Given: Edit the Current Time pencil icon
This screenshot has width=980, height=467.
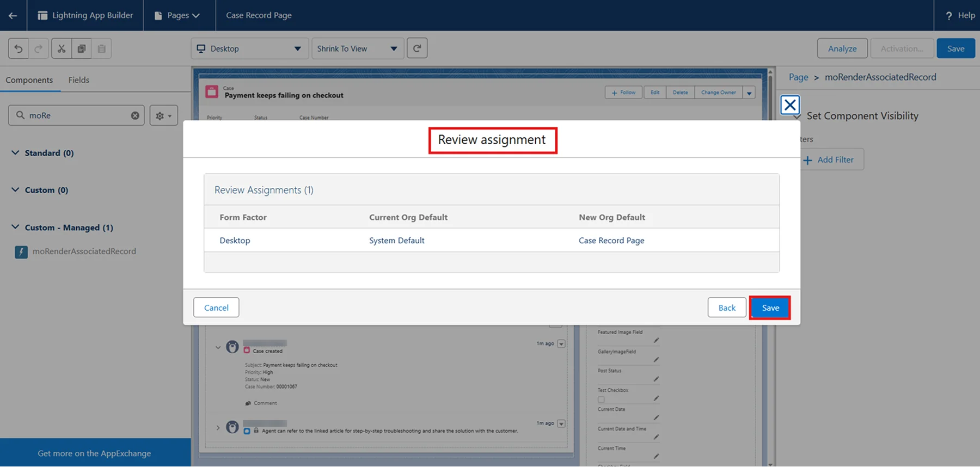Looking at the screenshot, I should 656,456.
